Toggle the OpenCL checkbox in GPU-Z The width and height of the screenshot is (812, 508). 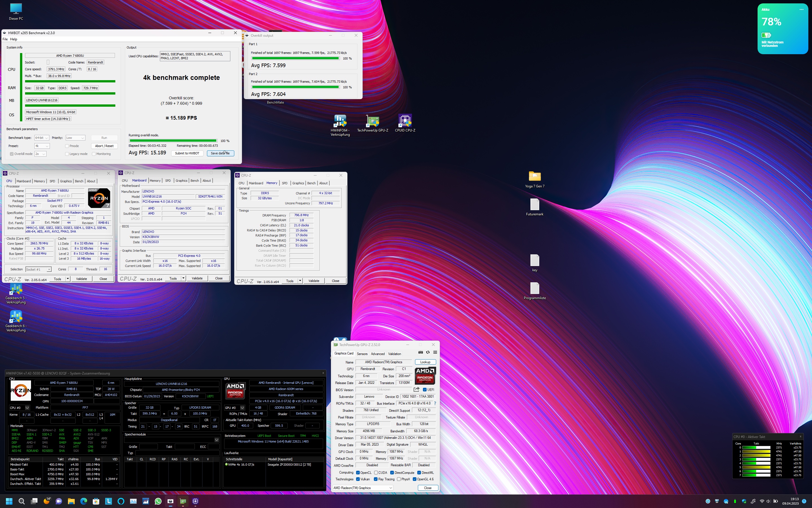(358, 472)
